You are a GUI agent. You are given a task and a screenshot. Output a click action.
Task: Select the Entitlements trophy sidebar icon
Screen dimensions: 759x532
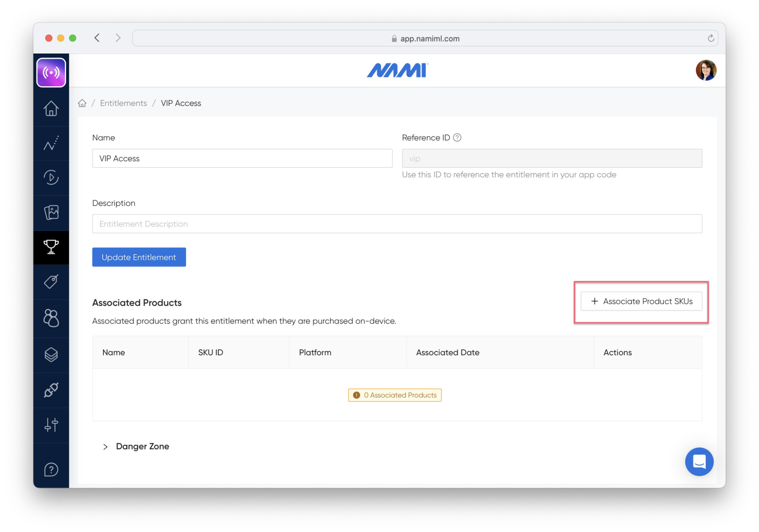pos(51,247)
